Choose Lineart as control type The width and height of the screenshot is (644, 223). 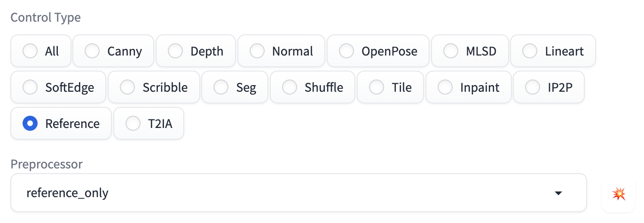point(530,51)
